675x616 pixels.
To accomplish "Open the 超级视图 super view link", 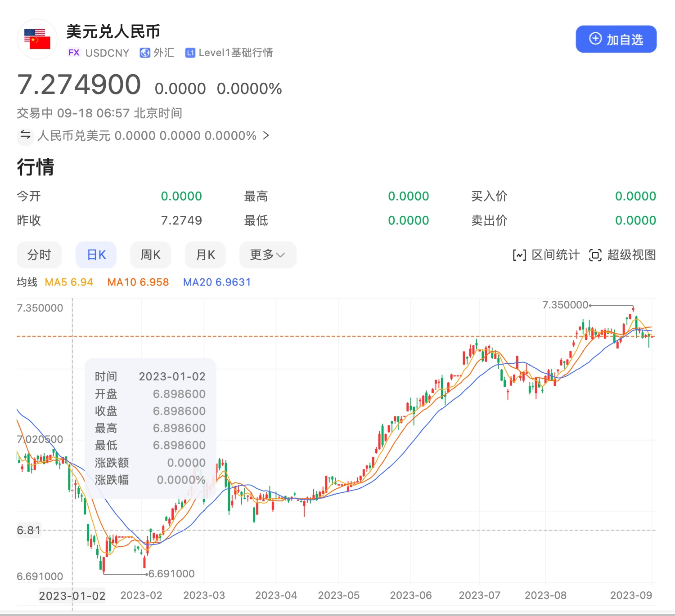I will [x=631, y=255].
